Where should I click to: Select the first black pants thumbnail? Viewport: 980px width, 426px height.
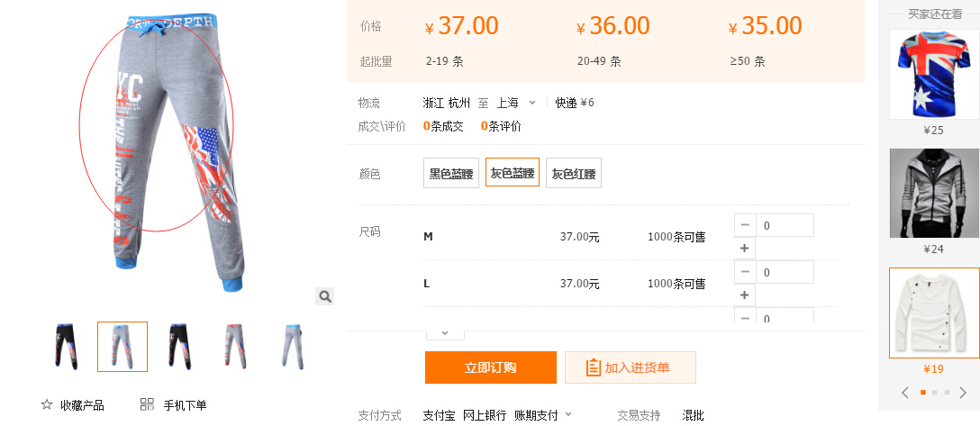[x=67, y=347]
